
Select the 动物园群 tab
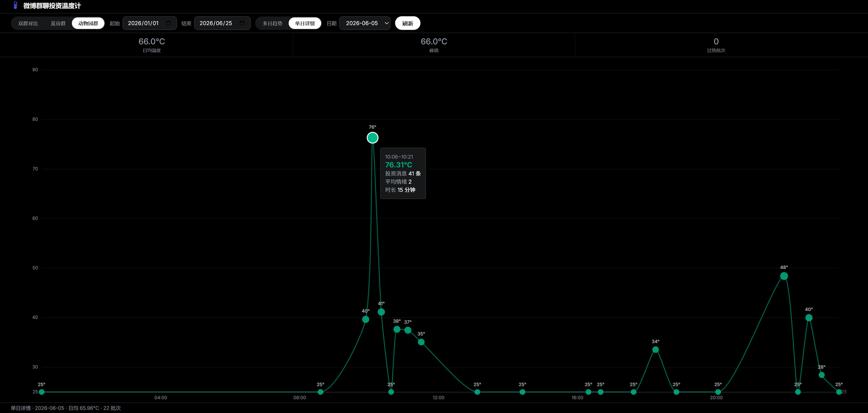88,23
